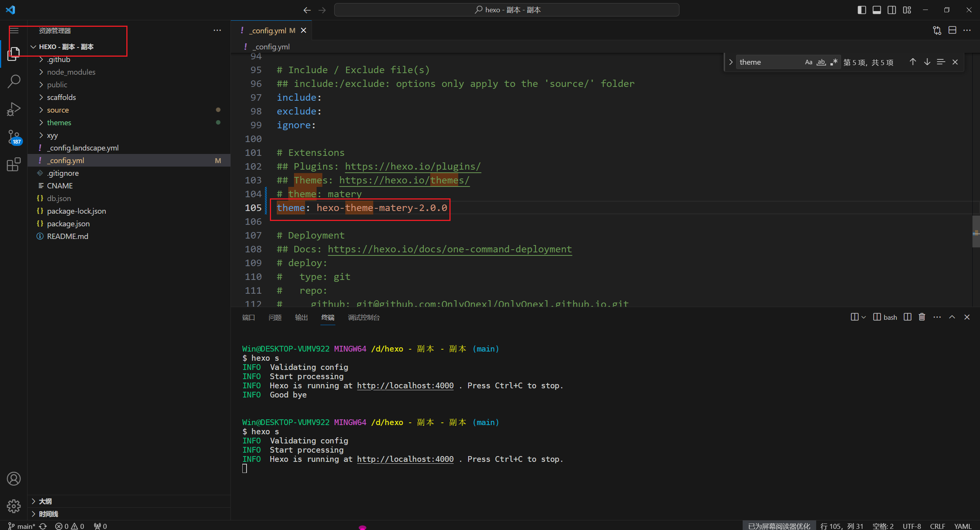
Task: Open the Manage gear icon
Action: click(x=14, y=506)
